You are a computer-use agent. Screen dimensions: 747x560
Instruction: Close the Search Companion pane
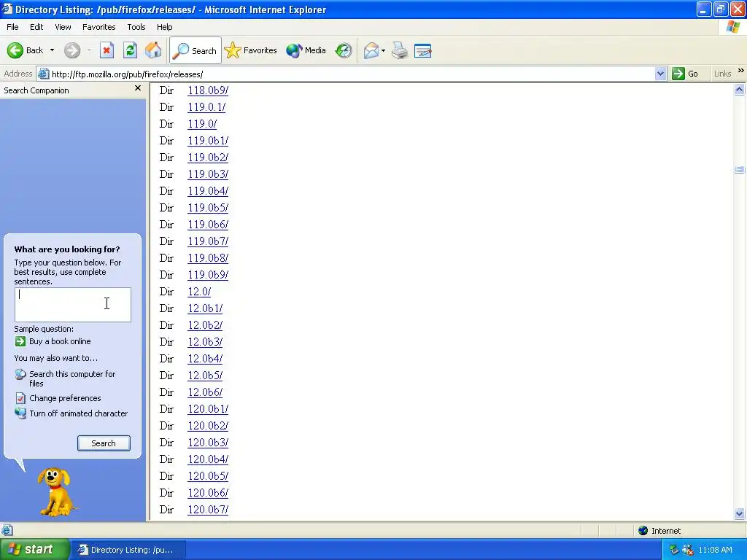click(138, 88)
